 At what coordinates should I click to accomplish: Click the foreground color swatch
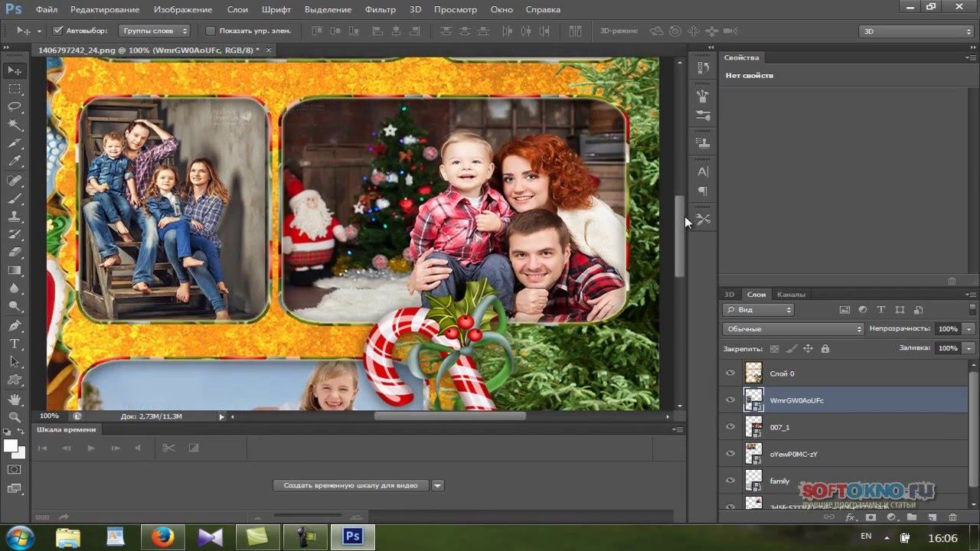[11, 445]
